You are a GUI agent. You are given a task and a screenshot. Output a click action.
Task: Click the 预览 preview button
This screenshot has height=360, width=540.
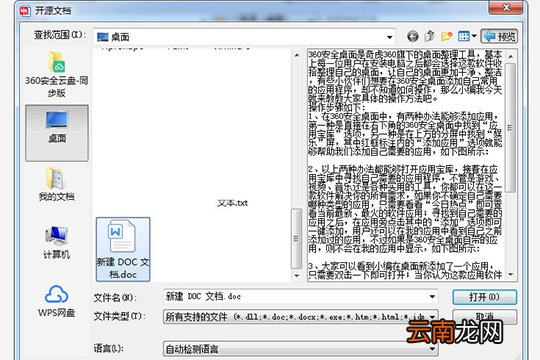click(499, 36)
